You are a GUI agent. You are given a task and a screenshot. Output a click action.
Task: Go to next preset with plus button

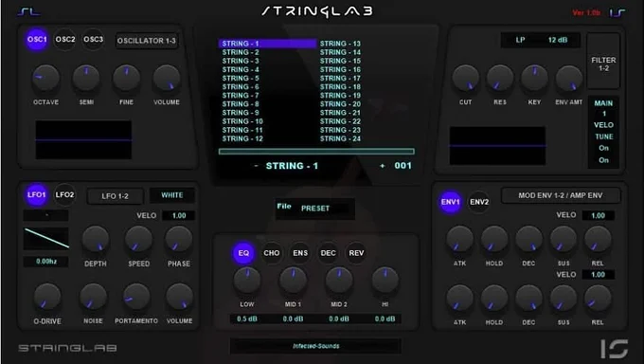(x=383, y=166)
